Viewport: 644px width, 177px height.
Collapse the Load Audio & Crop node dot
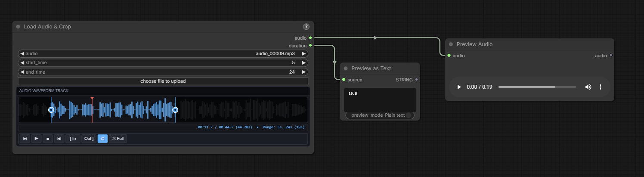[x=18, y=27]
